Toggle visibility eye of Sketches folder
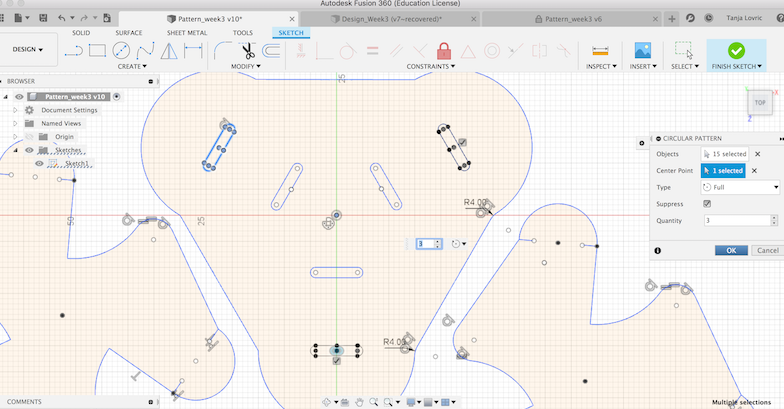784x409 pixels. (x=30, y=150)
